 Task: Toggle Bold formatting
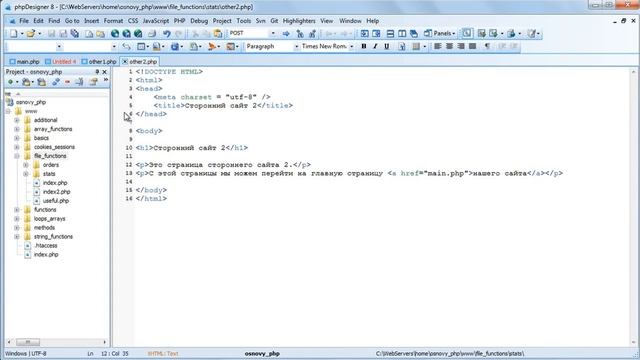[364, 47]
